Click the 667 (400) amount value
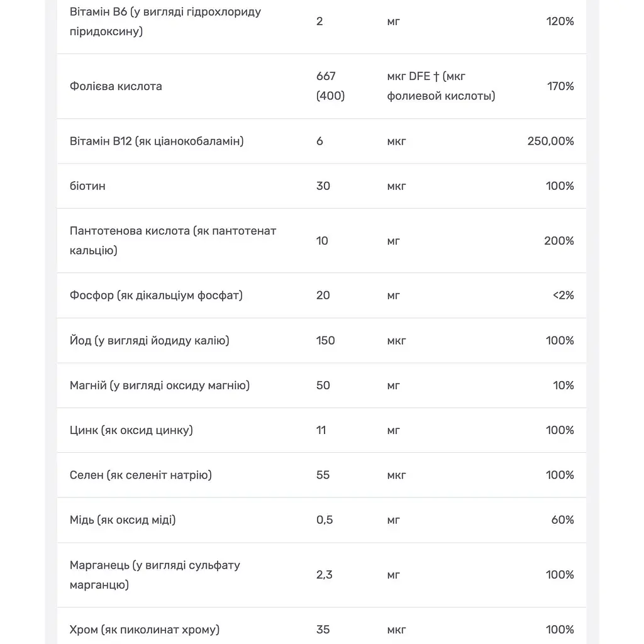This screenshot has width=644, height=644. pos(330,86)
